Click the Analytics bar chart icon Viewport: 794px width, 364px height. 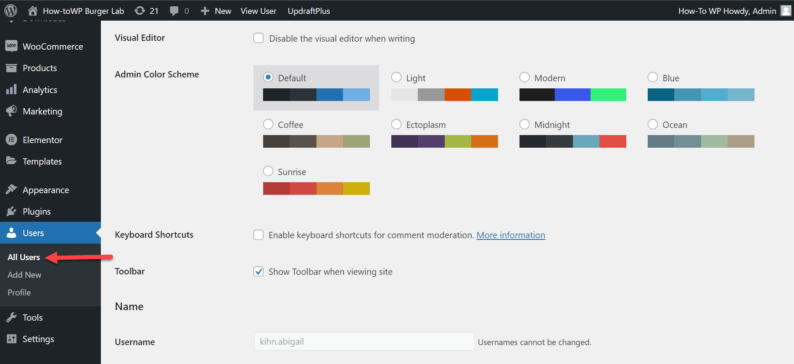(11, 90)
